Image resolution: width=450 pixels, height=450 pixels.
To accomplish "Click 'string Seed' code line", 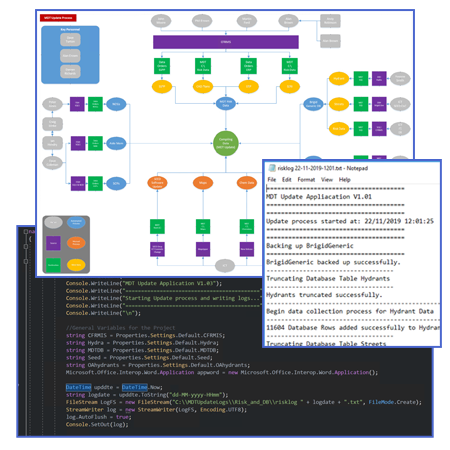I will (x=139, y=357).
